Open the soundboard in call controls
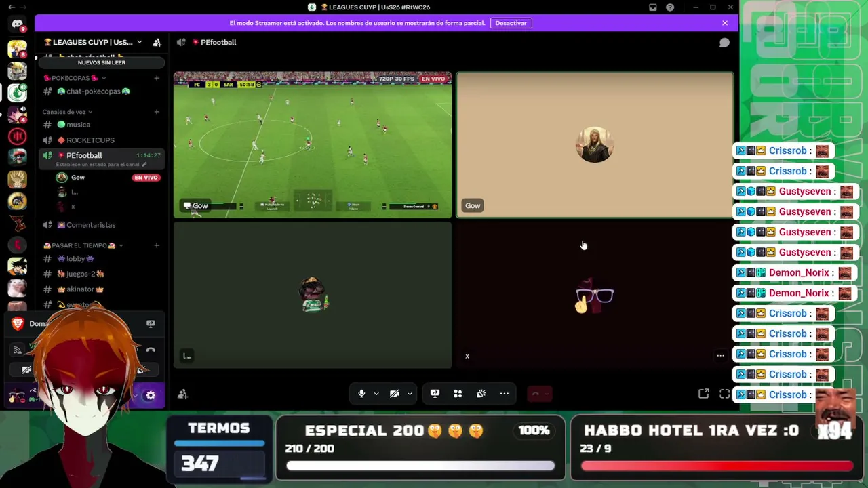868x488 pixels. (x=481, y=394)
